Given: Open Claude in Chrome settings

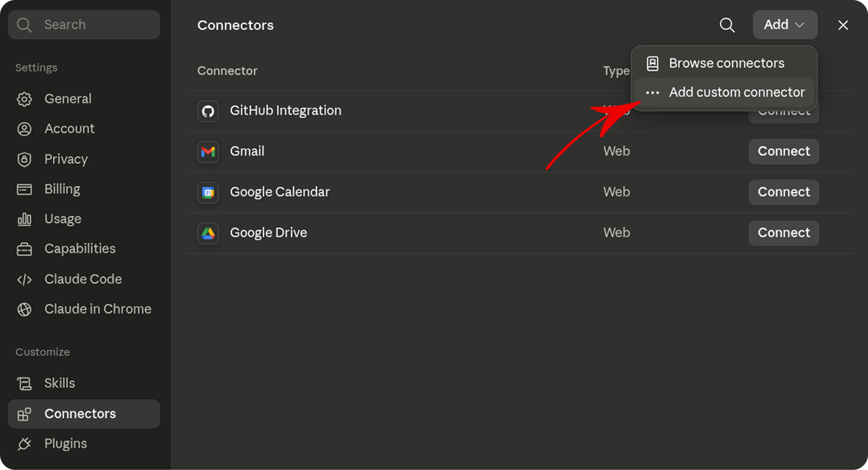Looking at the screenshot, I should tap(84, 309).
